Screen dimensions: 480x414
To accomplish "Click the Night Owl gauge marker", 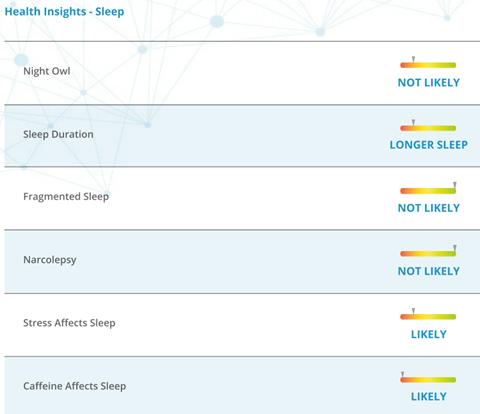I will point(413,60).
